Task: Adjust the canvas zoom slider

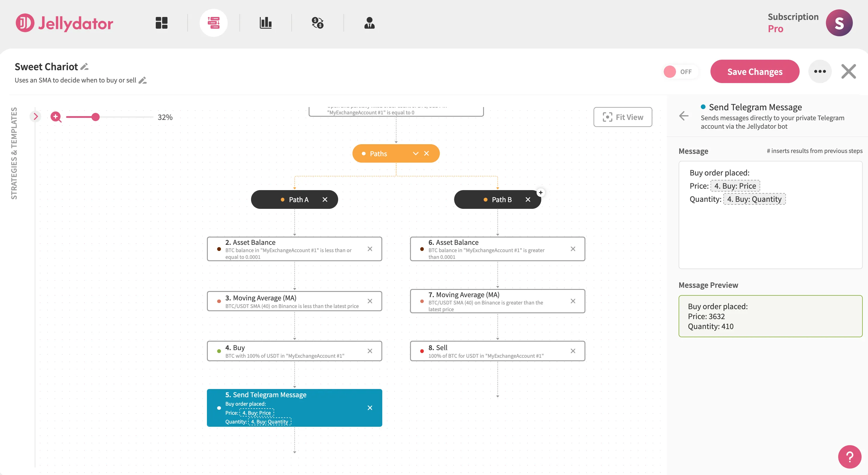Action: click(x=96, y=117)
